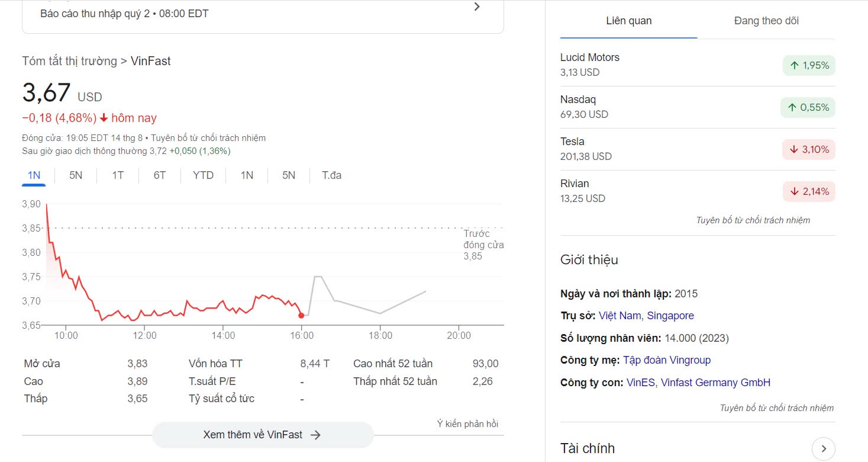Image resolution: width=868 pixels, height=462 pixels.
Task: Click the Rivian 2,14% down-arrow badge
Action: 808,192
